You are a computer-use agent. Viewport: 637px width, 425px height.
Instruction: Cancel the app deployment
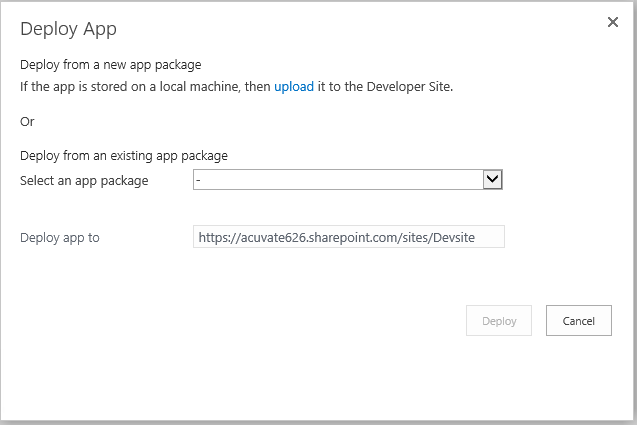point(578,321)
